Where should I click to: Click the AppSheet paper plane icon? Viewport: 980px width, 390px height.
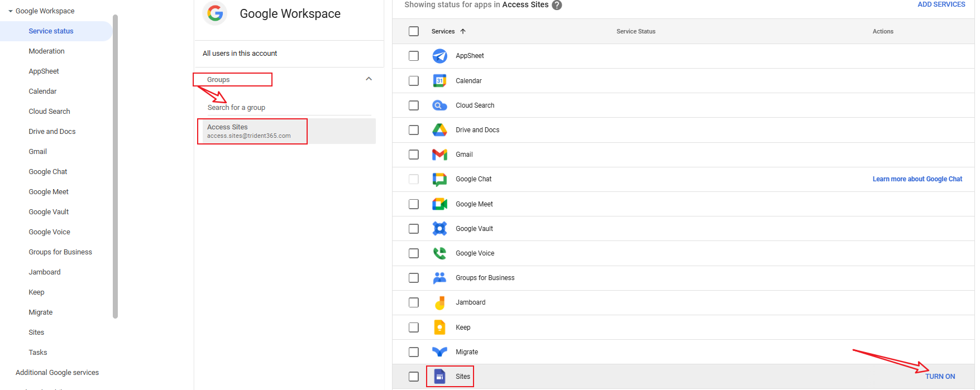[x=439, y=56]
